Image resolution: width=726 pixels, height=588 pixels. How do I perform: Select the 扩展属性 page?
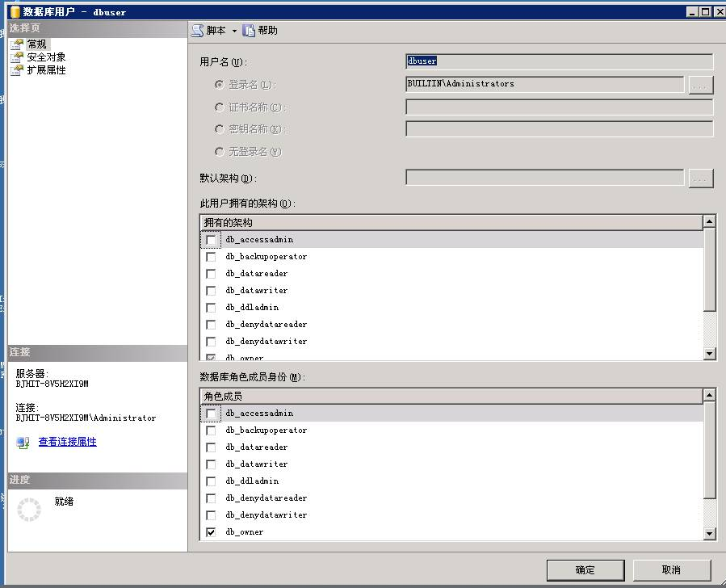coord(46,70)
